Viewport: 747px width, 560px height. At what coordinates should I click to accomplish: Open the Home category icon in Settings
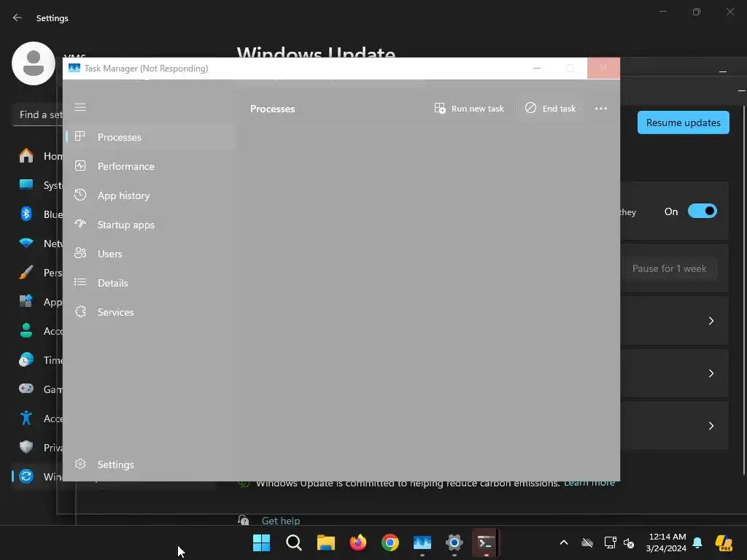pyautogui.click(x=26, y=156)
